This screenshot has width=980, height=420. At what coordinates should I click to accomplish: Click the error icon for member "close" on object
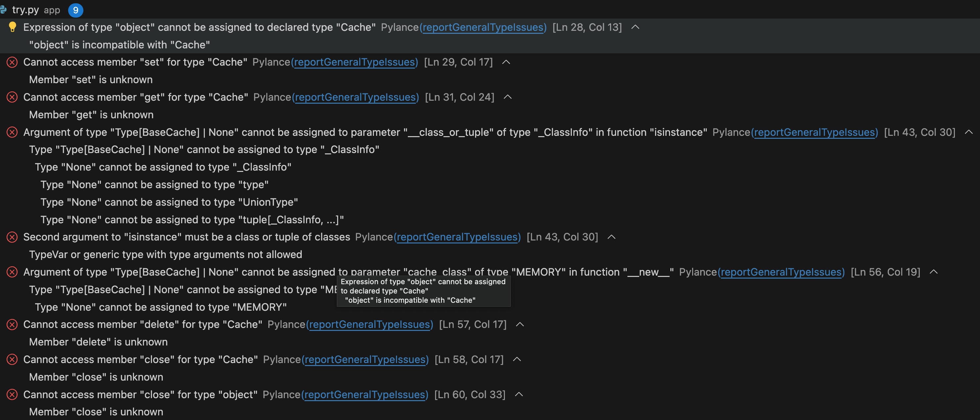pyautogui.click(x=12, y=395)
